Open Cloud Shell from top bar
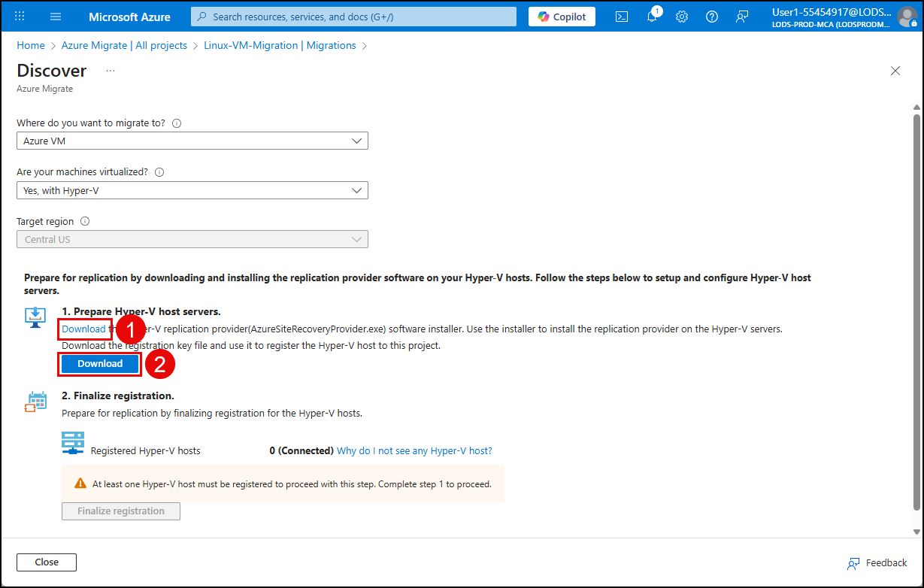 622,17
